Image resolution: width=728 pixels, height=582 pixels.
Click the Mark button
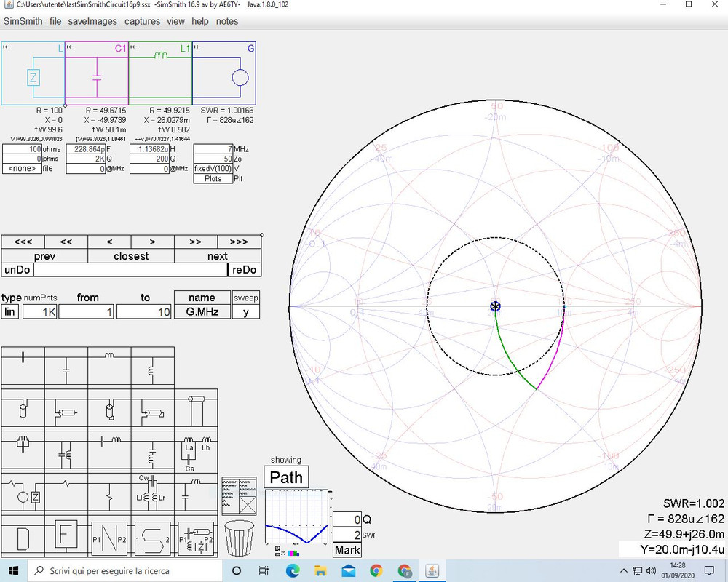click(x=347, y=551)
